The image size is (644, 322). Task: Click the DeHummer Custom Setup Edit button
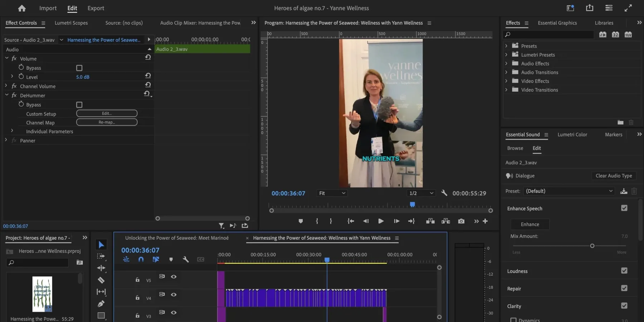(x=107, y=113)
